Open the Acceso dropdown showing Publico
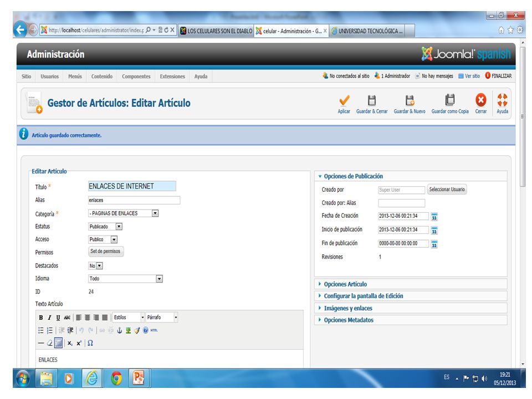Screen dimensions: 532x399 click(103, 239)
